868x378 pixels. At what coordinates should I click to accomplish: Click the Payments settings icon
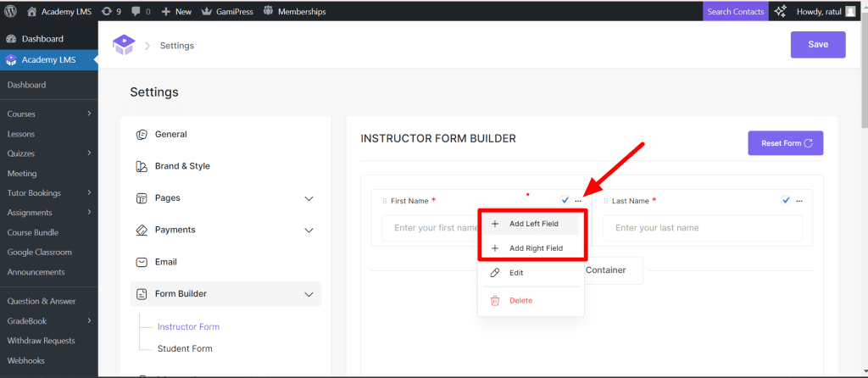142,231
